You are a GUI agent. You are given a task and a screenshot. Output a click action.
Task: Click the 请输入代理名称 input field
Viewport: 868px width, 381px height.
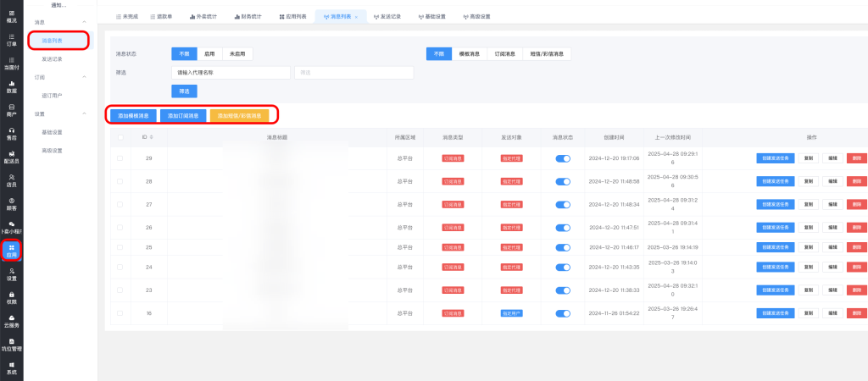pyautogui.click(x=231, y=73)
